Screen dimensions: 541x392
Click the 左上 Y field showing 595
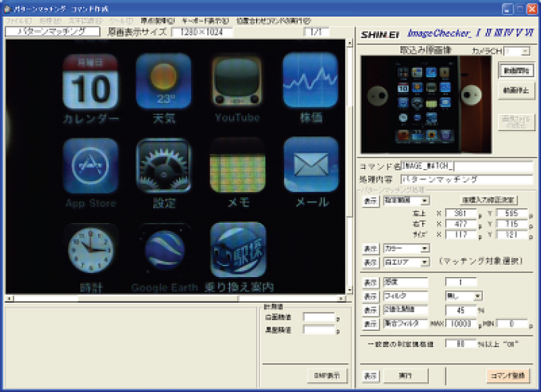512,213
